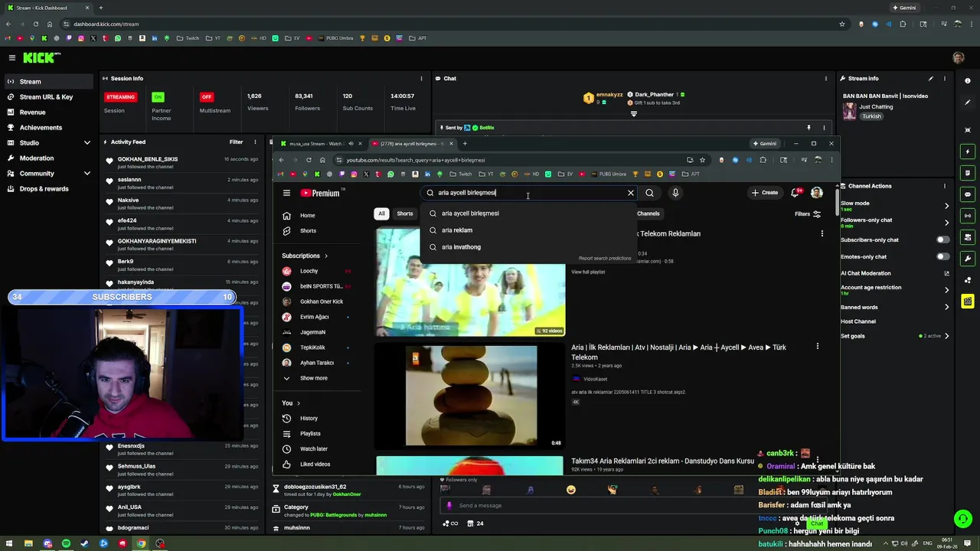Open YouTube notifications bell
This screenshot has height=551, width=980.
pos(795,193)
